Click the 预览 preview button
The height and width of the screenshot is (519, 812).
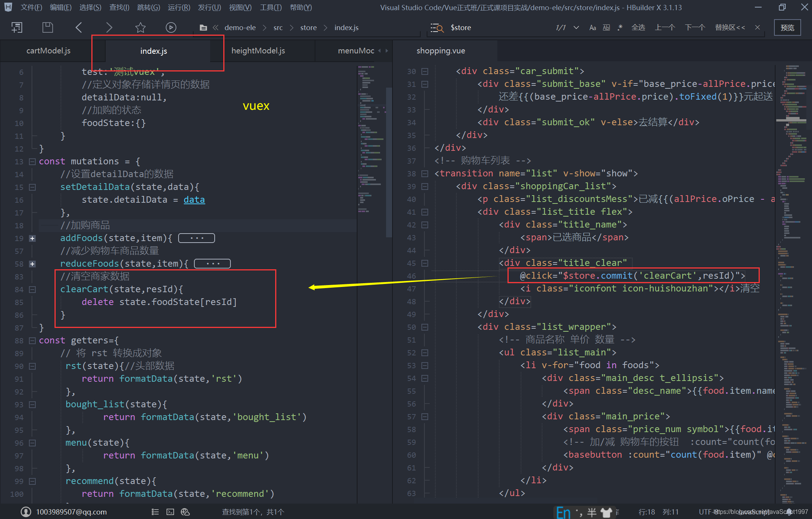(788, 28)
